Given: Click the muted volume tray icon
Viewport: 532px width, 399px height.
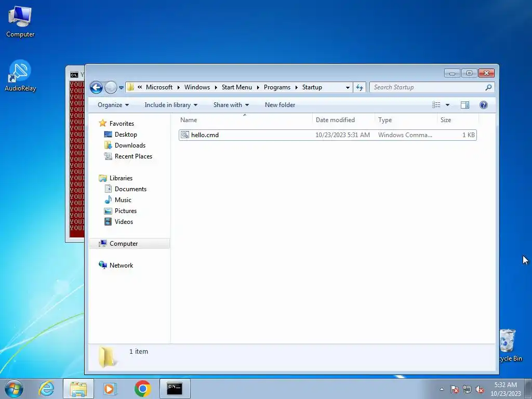Looking at the screenshot, I should point(480,389).
